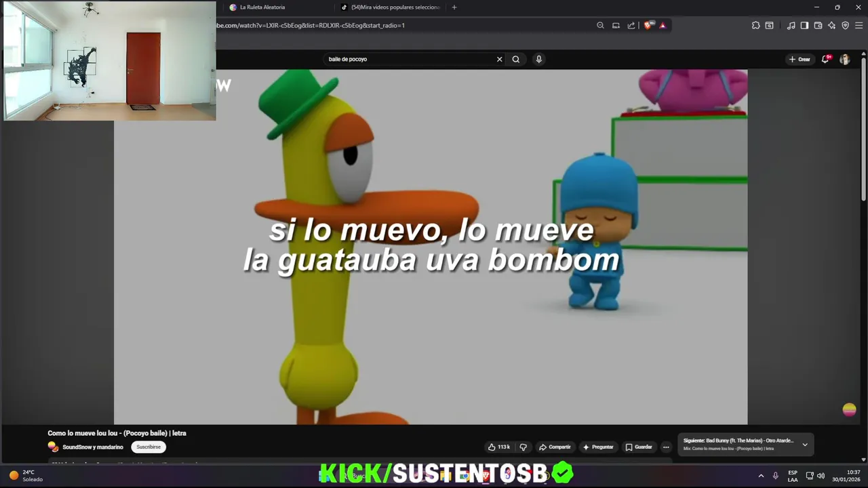The width and height of the screenshot is (868, 488).
Task: Open the browser hamburger main menu
Action: (859, 25)
